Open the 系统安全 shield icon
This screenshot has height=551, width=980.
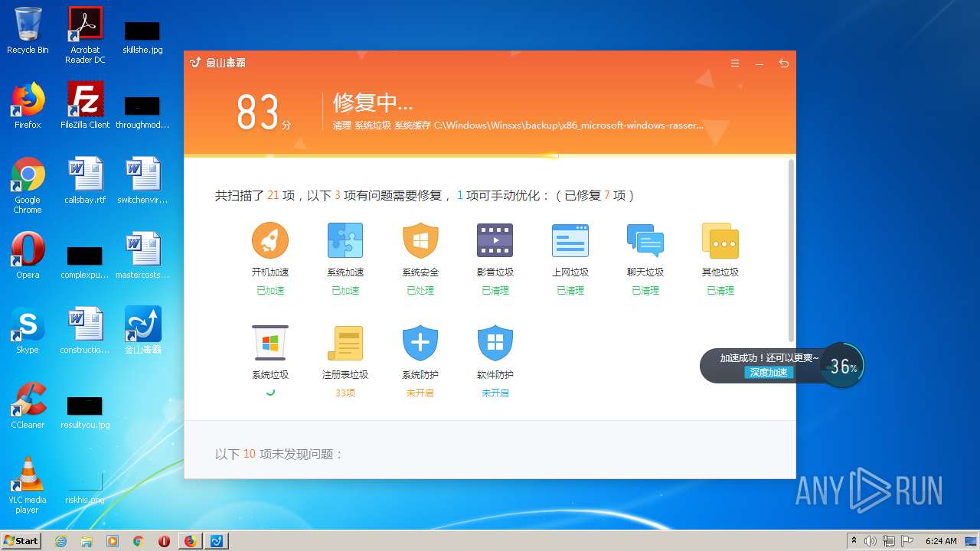click(x=420, y=240)
